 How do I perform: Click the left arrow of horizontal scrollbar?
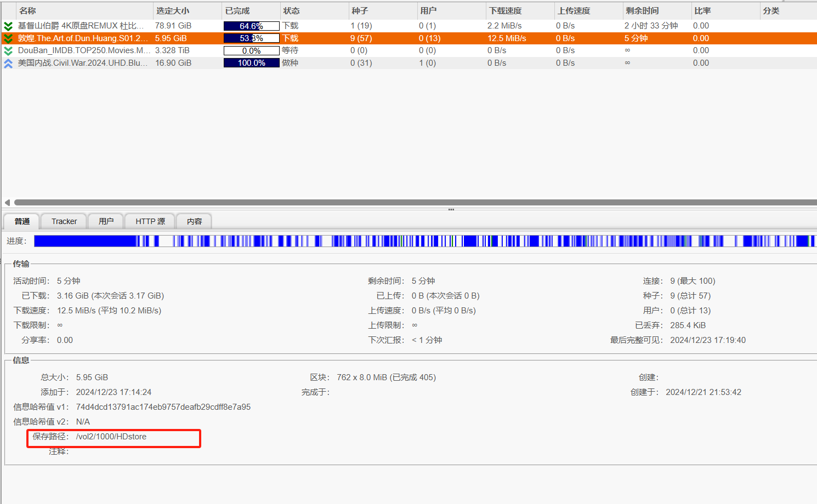pyautogui.click(x=7, y=202)
